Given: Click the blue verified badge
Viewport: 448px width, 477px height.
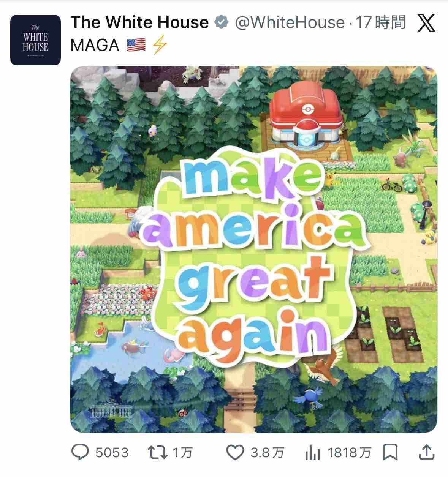Looking at the screenshot, I should click(220, 22).
